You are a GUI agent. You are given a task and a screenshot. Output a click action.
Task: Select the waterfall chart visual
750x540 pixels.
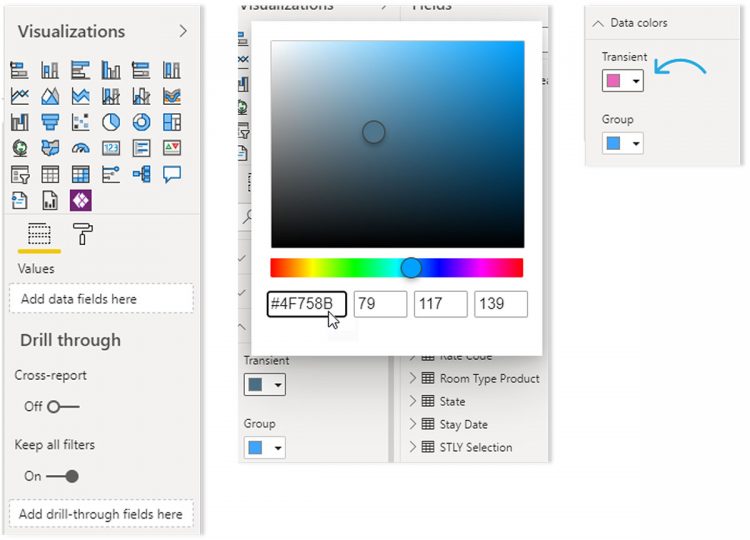(x=19, y=122)
